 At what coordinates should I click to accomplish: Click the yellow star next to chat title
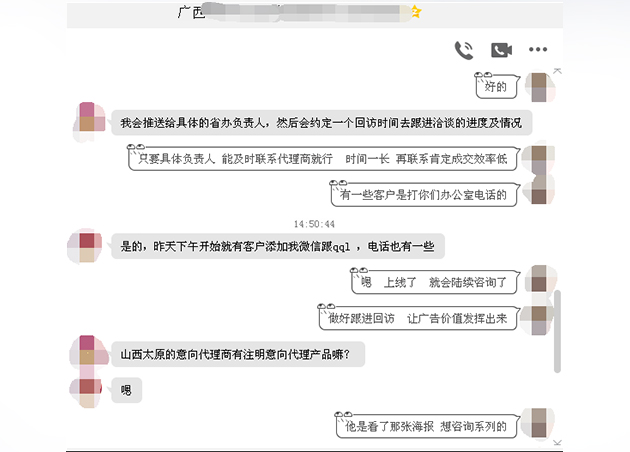(416, 12)
